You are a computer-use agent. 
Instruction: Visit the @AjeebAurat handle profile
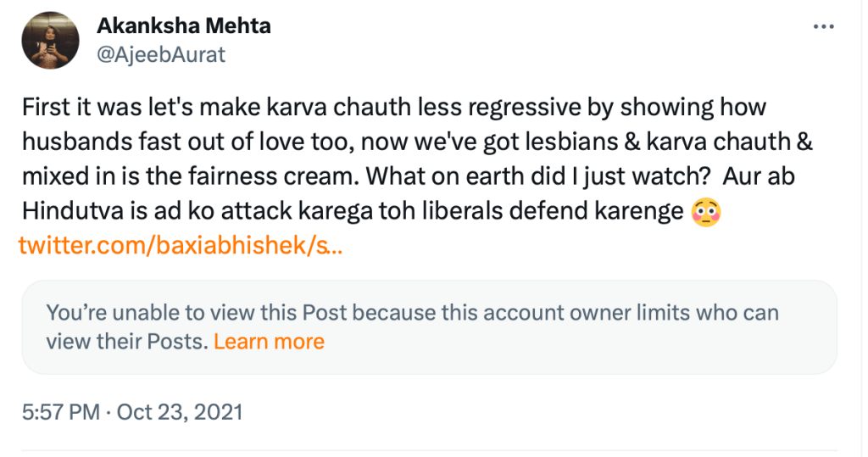click(x=161, y=55)
